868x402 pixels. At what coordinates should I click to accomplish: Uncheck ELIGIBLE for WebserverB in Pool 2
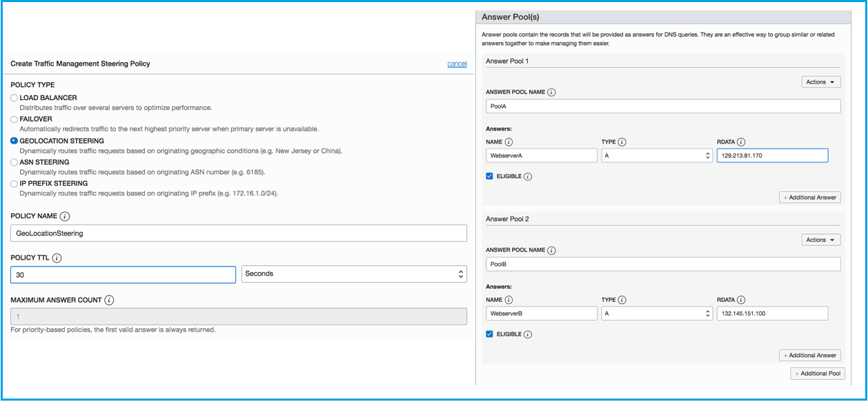click(x=490, y=334)
